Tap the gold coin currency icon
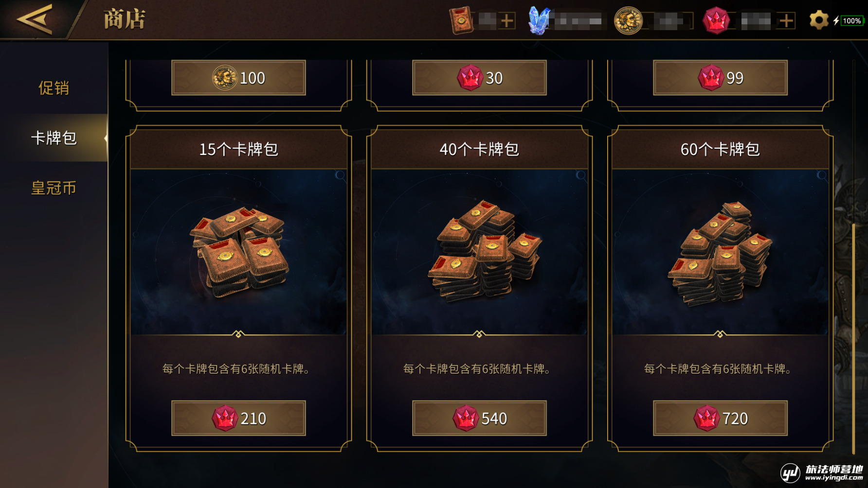The height and width of the screenshot is (488, 868). tap(628, 20)
